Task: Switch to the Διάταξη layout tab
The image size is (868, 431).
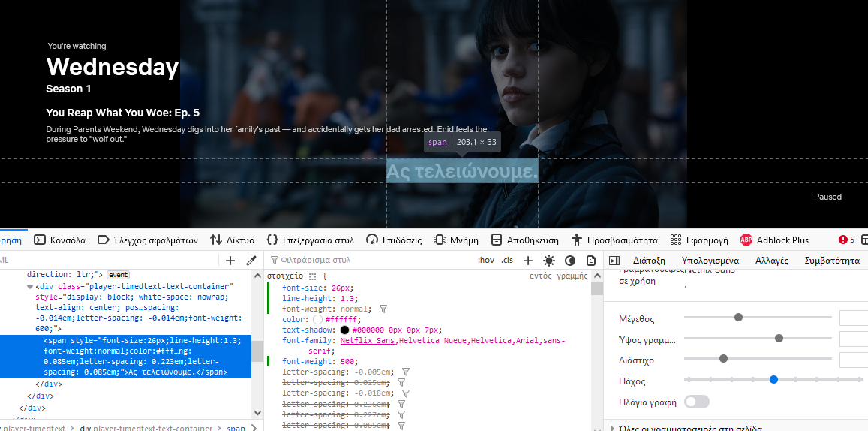Action: click(x=649, y=261)
